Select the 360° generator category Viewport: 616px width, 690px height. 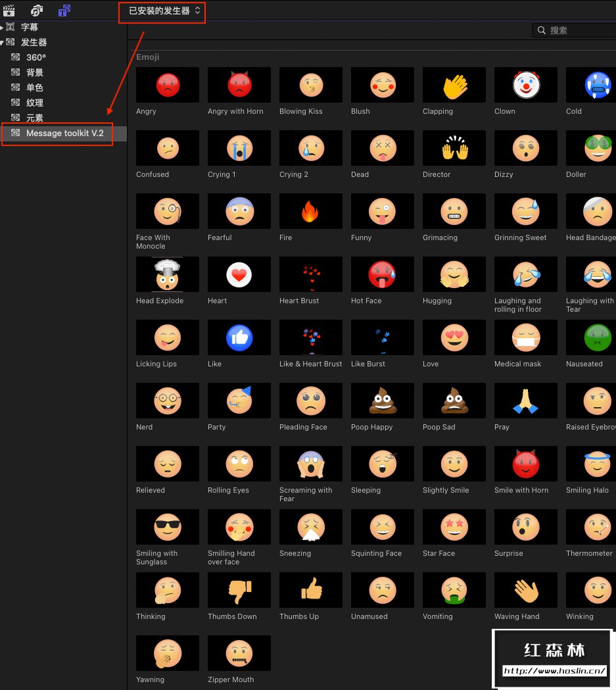(x=36, y=57)
